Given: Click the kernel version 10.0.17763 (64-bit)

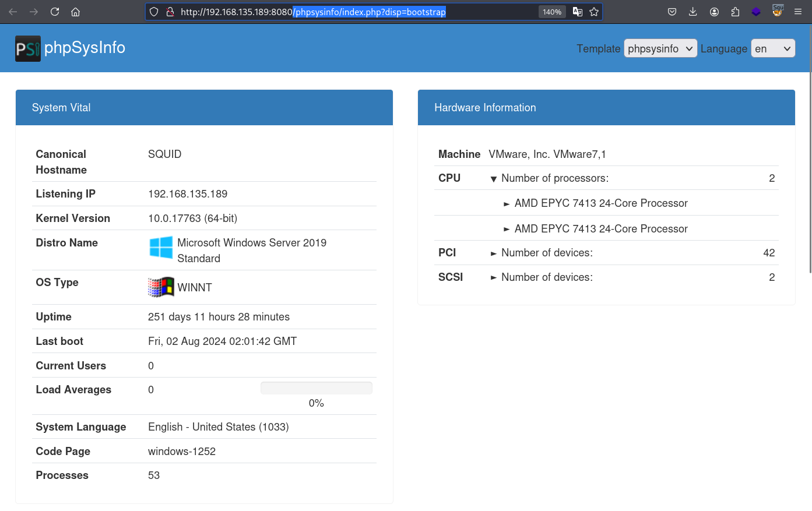Looking at the screenshot, I should (x=192, y=219).
